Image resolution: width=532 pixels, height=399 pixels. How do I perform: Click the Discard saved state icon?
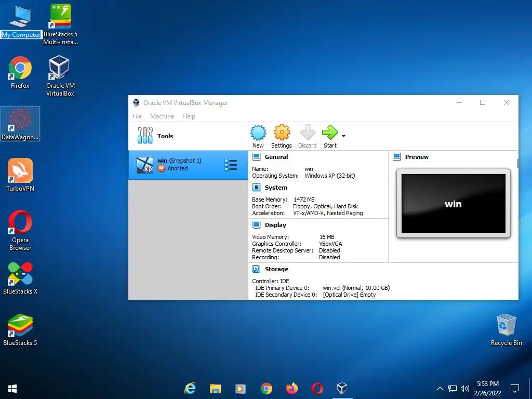(x=308, y=137)
